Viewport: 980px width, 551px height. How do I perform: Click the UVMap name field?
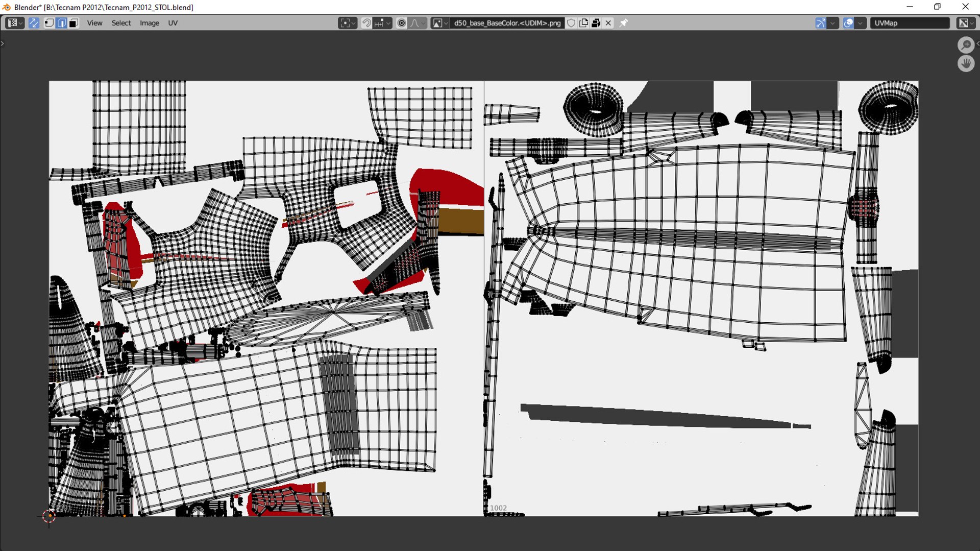click(910, 23)
